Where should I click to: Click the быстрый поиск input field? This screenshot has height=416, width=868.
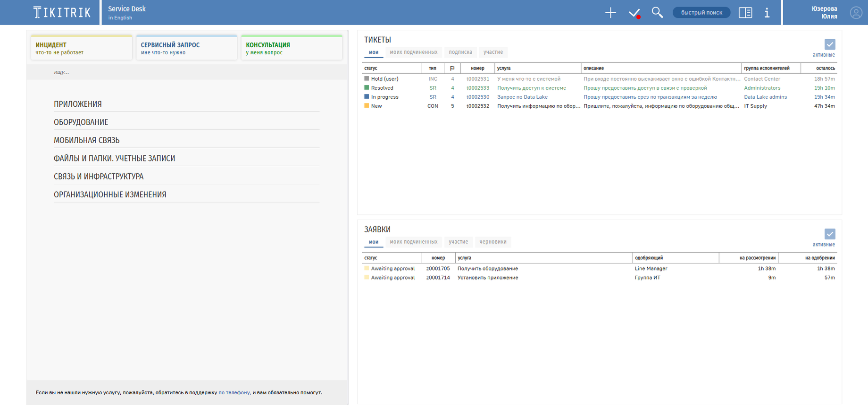701,13
